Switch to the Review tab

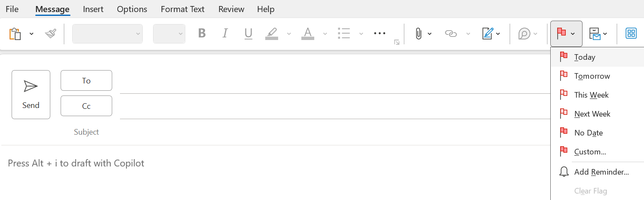coord(231,9)
